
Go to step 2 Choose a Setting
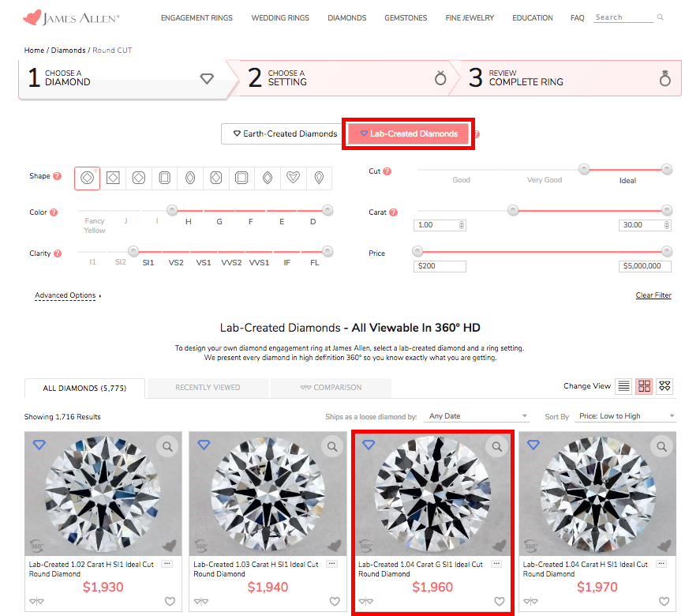pyautogui.click(x=346, y=78)
